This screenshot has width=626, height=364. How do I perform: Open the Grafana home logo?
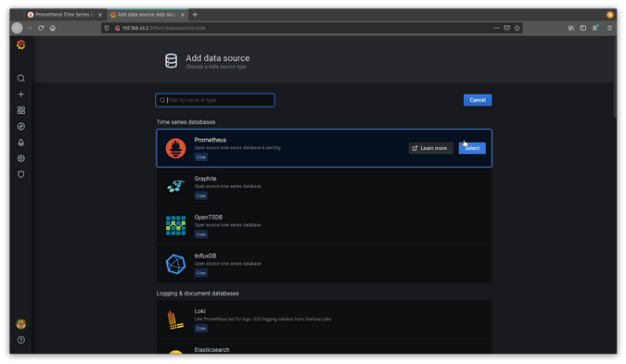[21, 44]
